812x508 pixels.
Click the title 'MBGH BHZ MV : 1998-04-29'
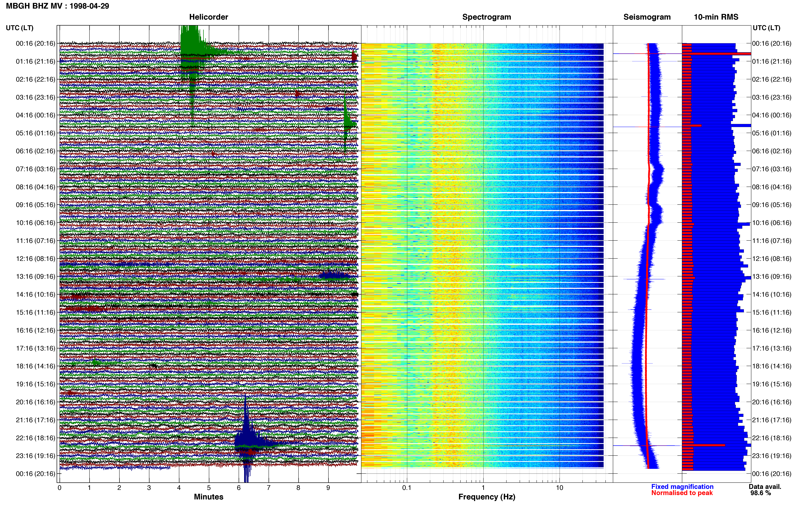[x=57, y=6]
